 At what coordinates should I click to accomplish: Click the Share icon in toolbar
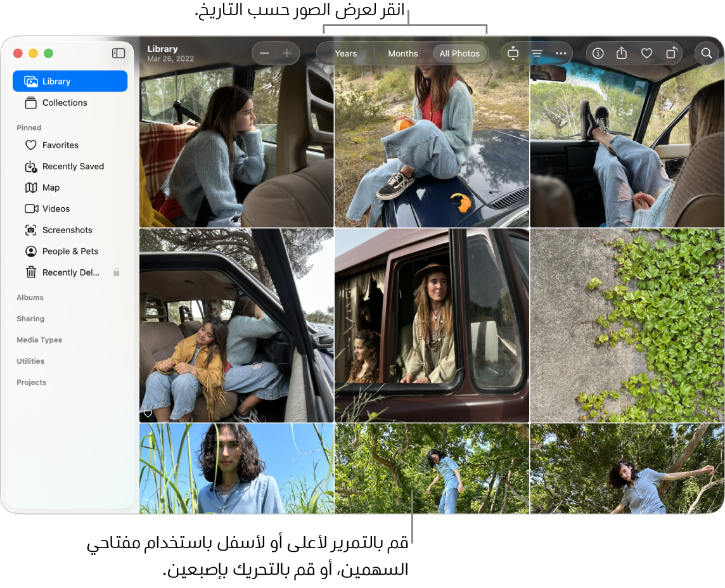(622, 54)
